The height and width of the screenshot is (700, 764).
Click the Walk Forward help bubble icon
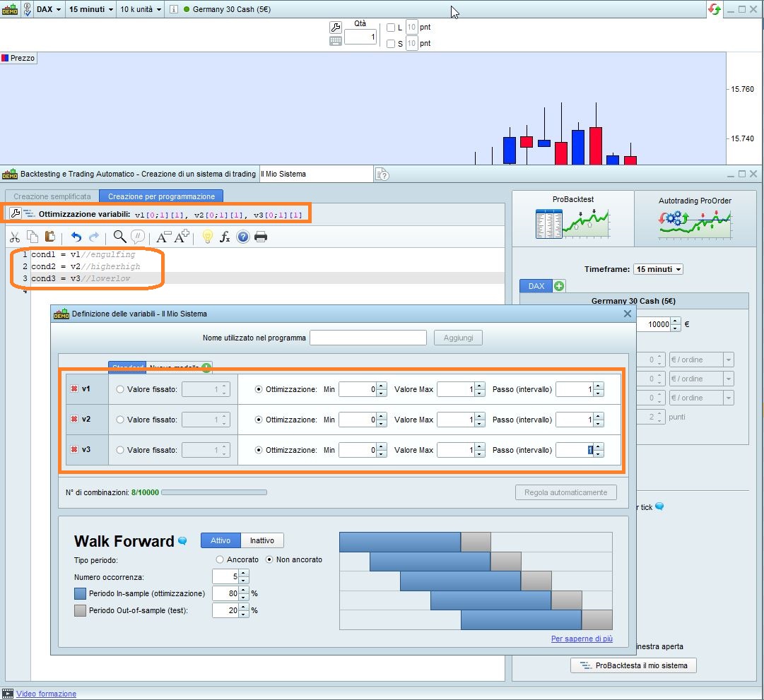point(182,540)
